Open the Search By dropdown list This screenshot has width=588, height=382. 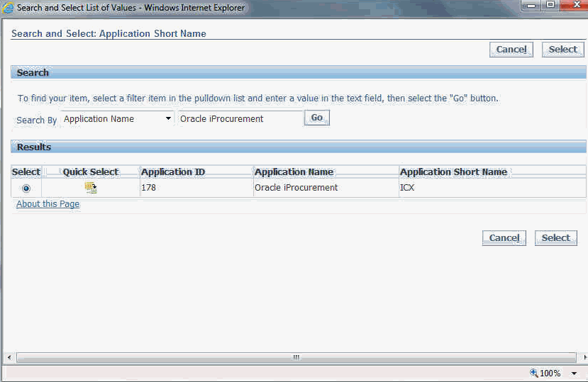[x=117, y=119]
